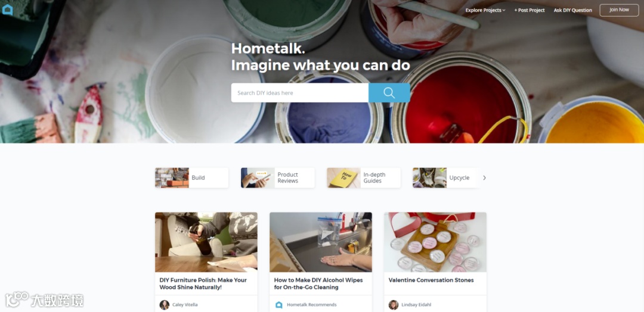Expand the Explore Projects dropdown
This screenshot has width=644, height=312.
tap(485, 10)
